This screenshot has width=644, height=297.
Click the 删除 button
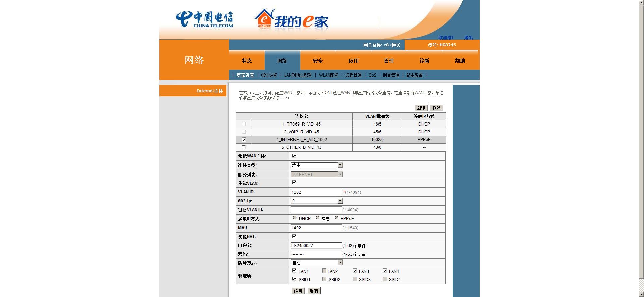[x=436, y=108]
